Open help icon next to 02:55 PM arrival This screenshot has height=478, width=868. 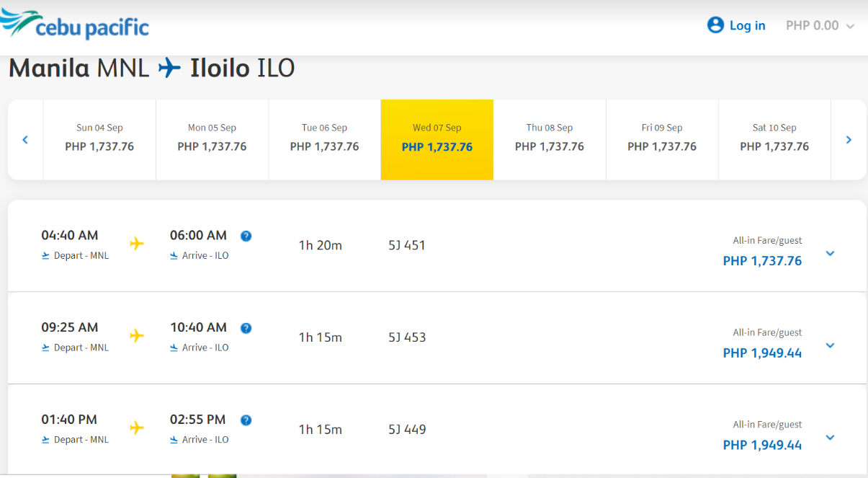246,420
